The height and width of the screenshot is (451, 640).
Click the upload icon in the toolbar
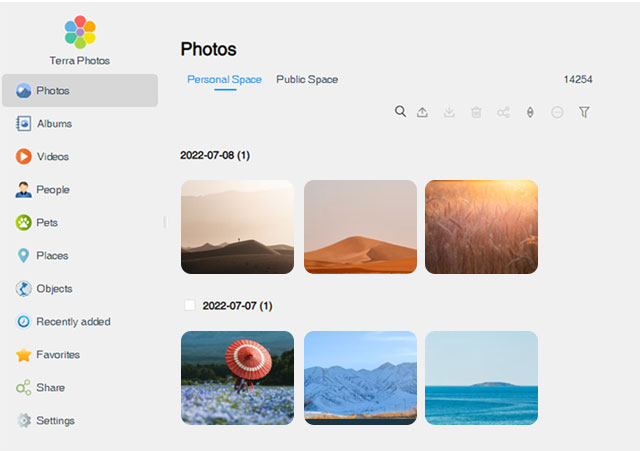pos(422,112)
